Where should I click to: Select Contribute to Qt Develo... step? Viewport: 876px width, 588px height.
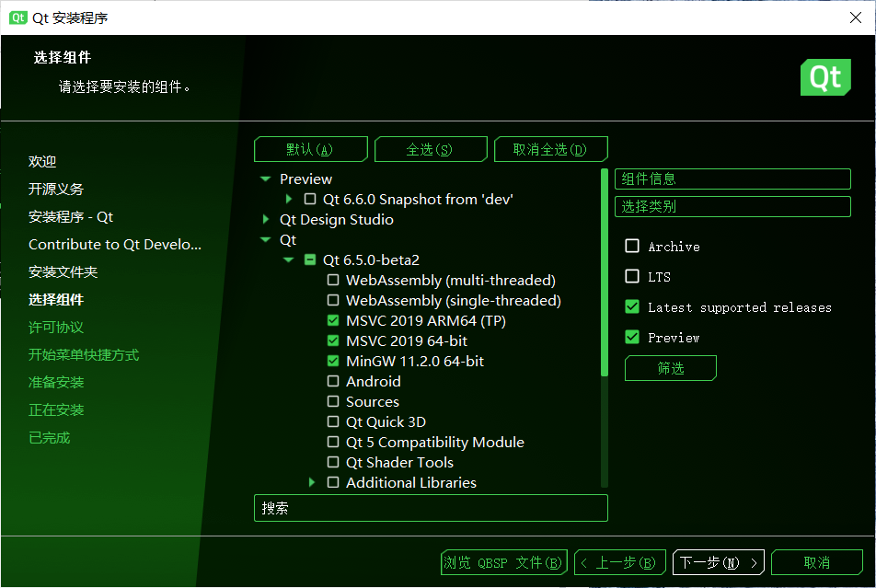coord(115,244)
